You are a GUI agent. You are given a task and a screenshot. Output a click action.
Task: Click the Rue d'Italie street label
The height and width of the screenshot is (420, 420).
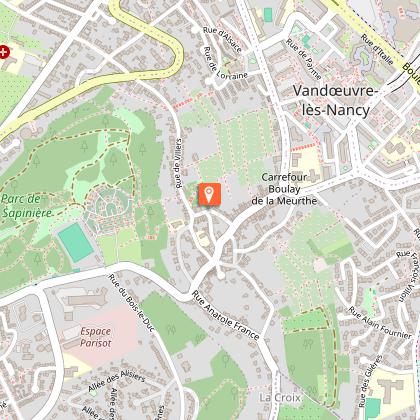377,49
